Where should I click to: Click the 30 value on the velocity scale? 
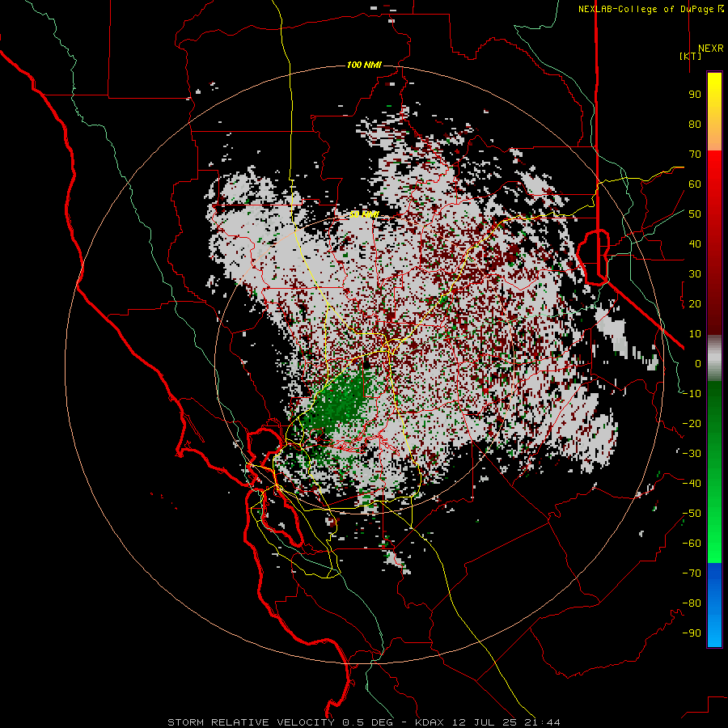pos(695,274)
